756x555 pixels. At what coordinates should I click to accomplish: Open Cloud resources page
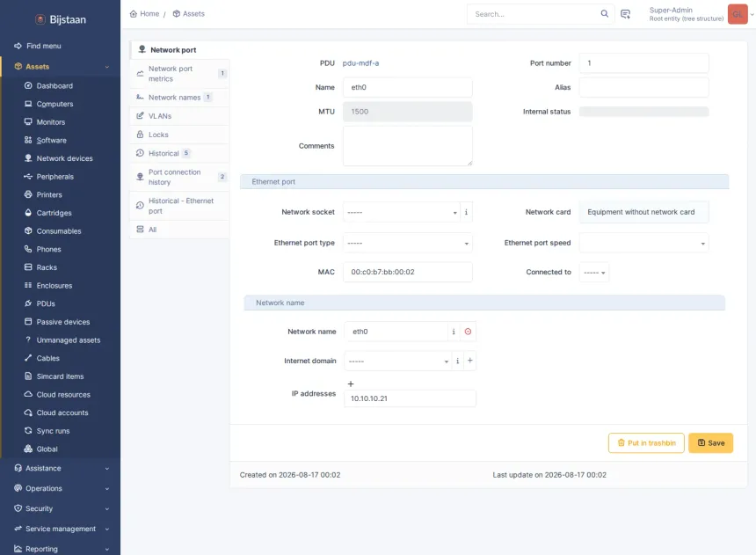(x=63, y=395)
